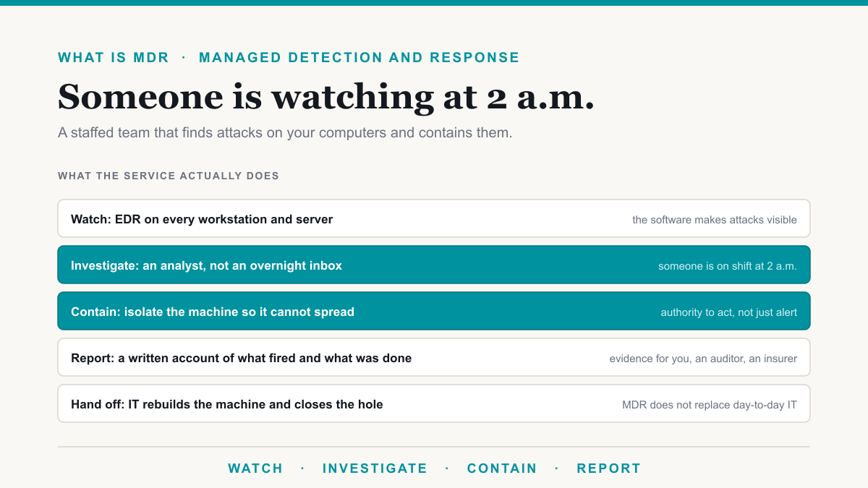Image resolution: width=868 pixels, height=488 pixels.
Task: Select the "Investigate: an analyst" highlighted row
Action: (x=434, y=265)
